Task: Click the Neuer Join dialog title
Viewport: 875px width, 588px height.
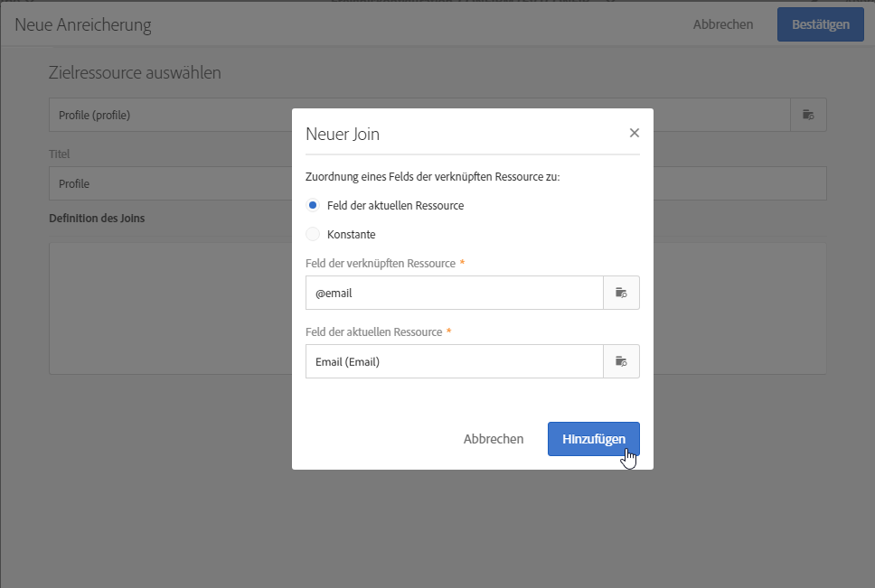Action: click(343, 135)
